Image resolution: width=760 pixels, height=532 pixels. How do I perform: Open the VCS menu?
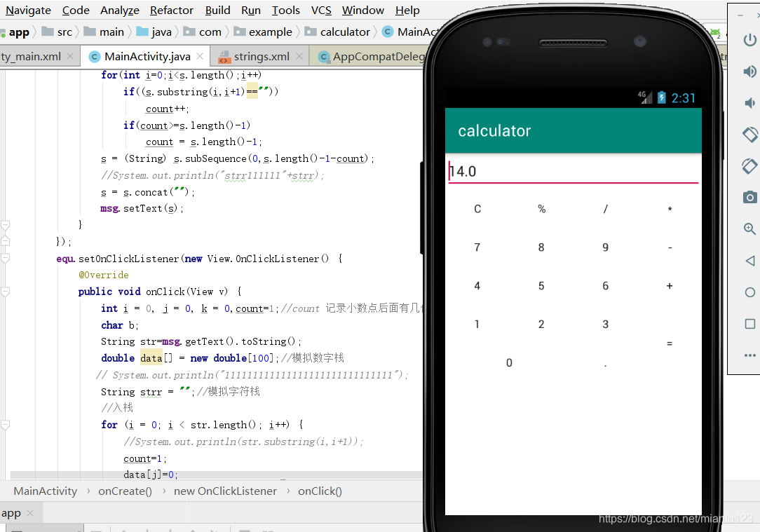pos(321,11)
